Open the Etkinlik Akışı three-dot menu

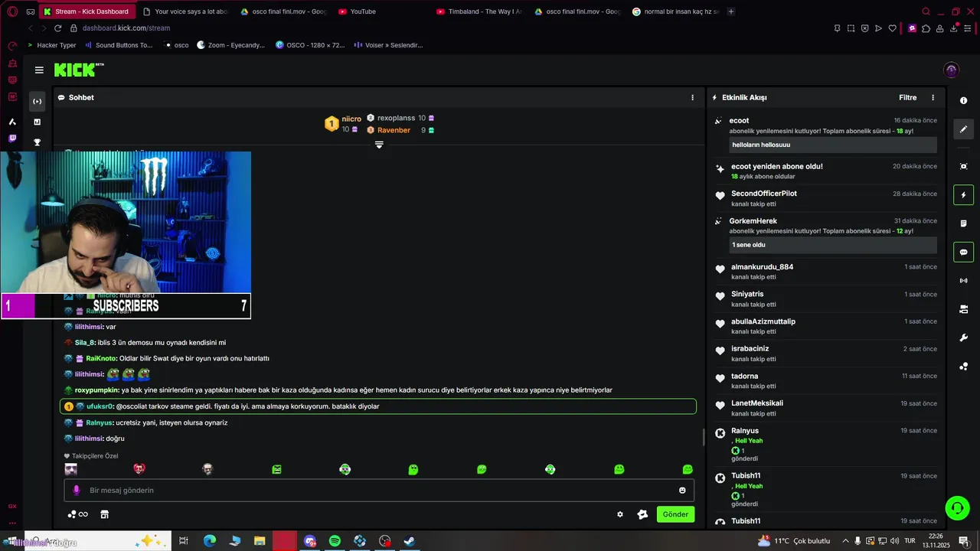click(933, 98)
